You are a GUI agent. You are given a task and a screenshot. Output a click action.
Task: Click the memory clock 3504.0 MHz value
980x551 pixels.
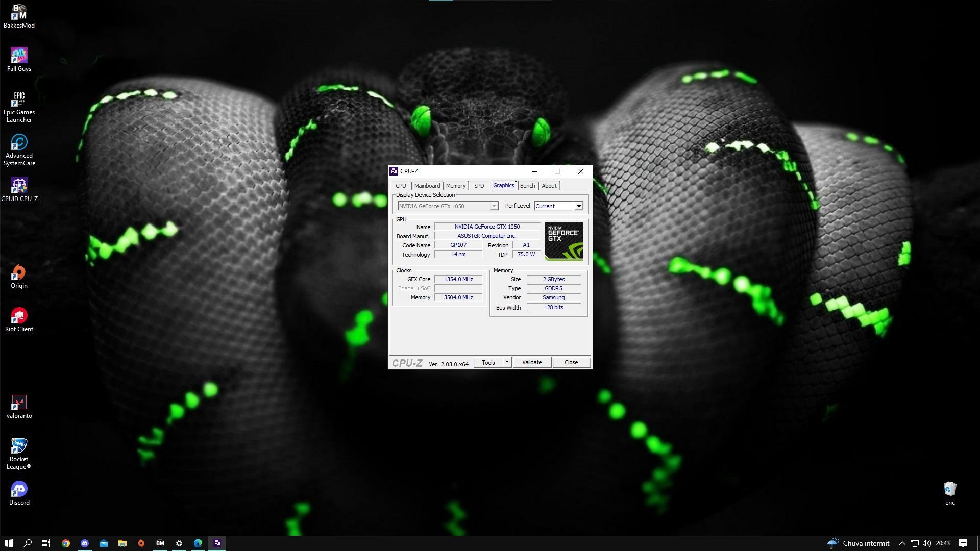tap(458, 297)
